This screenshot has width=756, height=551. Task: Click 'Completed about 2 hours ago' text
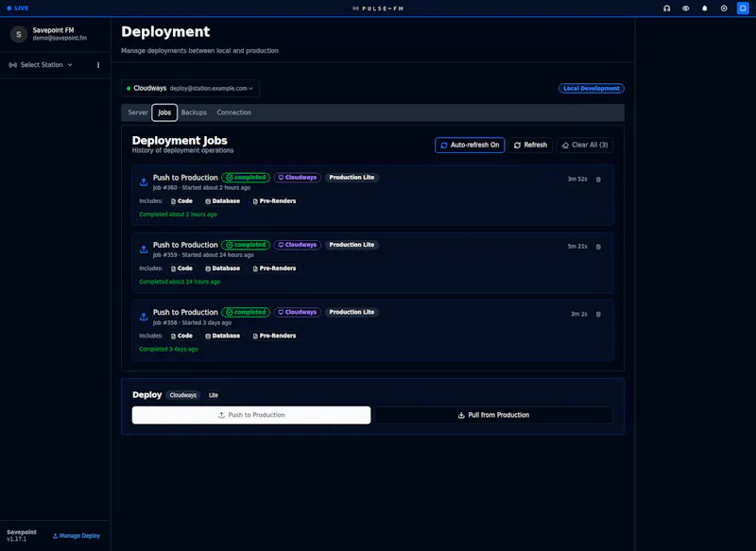[x=178, y=215]
